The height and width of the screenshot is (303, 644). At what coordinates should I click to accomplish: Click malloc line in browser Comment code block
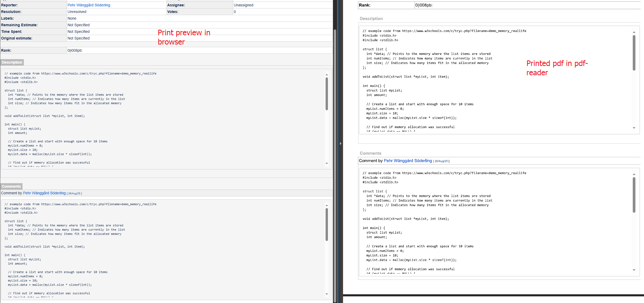point(50,285)
